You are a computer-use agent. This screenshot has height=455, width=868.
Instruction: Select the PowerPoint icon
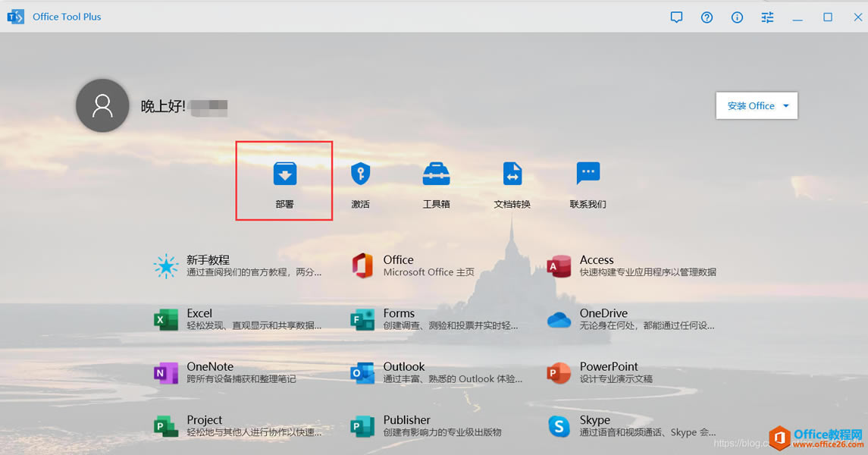pyautogui.click(x=559, y=372)
